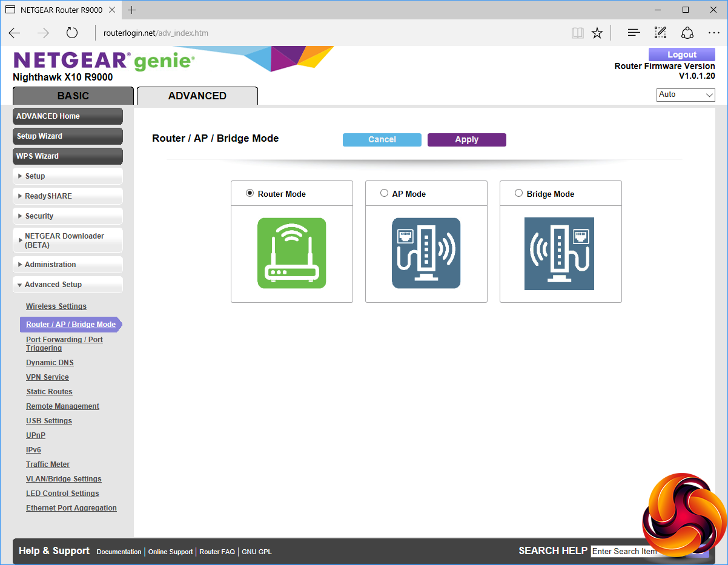Click the Router Mode label text
Viewport: 728px width, 565px height.
282,194
